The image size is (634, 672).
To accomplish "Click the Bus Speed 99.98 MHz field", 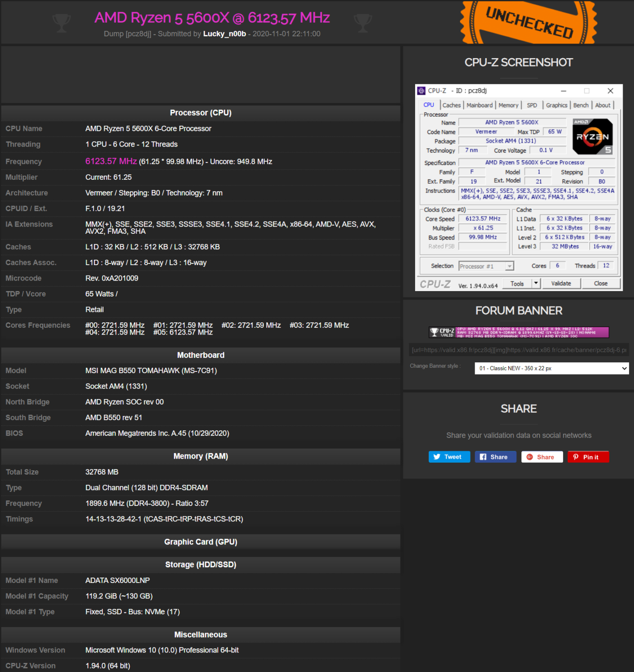I will point(483,237).
